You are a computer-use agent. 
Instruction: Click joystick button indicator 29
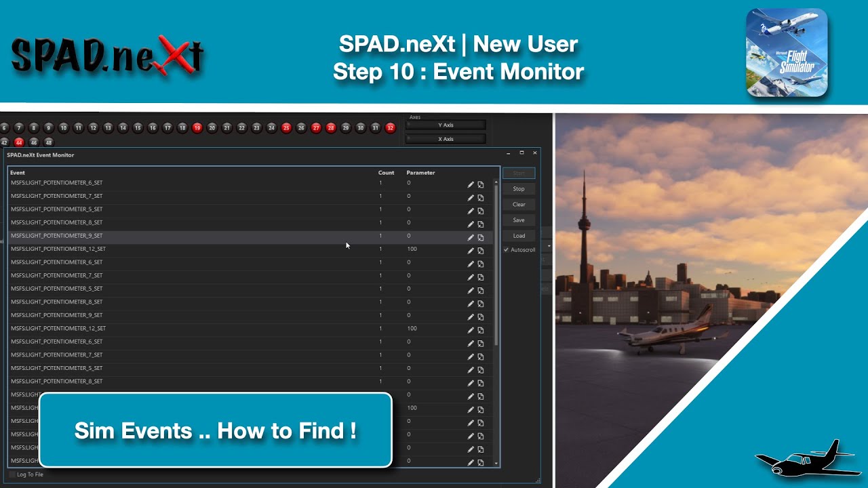click(346, 127)
